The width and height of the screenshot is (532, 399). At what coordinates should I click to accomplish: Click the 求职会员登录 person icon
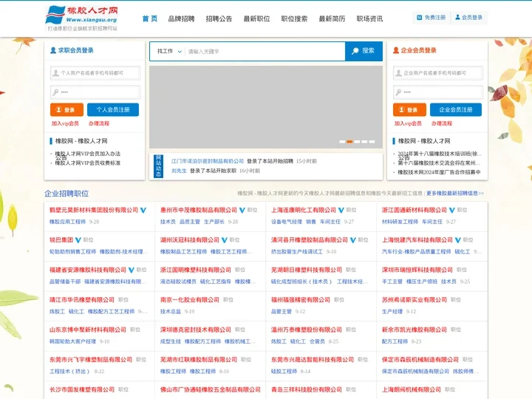click(53, 50)
